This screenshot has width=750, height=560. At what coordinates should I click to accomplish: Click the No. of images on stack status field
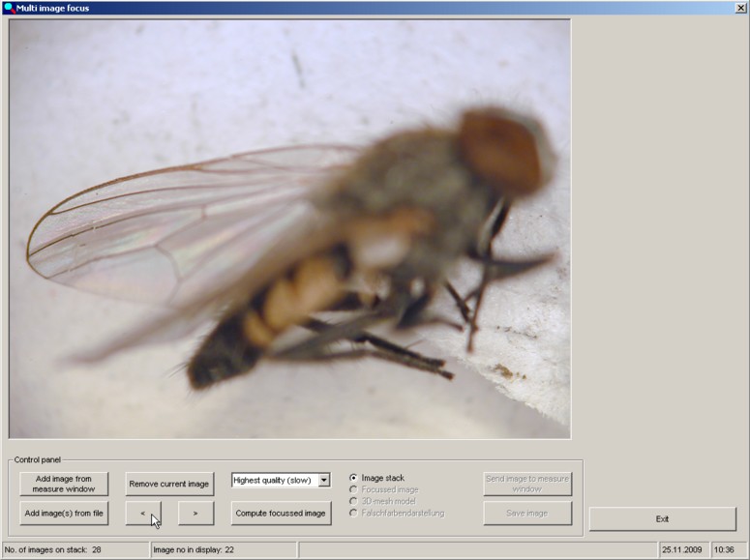pos(75,549)
